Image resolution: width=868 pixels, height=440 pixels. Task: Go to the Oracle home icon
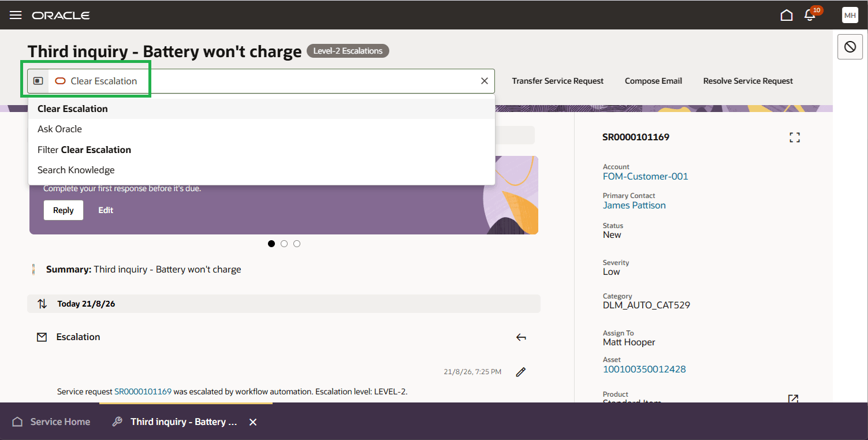pos(787,15)
